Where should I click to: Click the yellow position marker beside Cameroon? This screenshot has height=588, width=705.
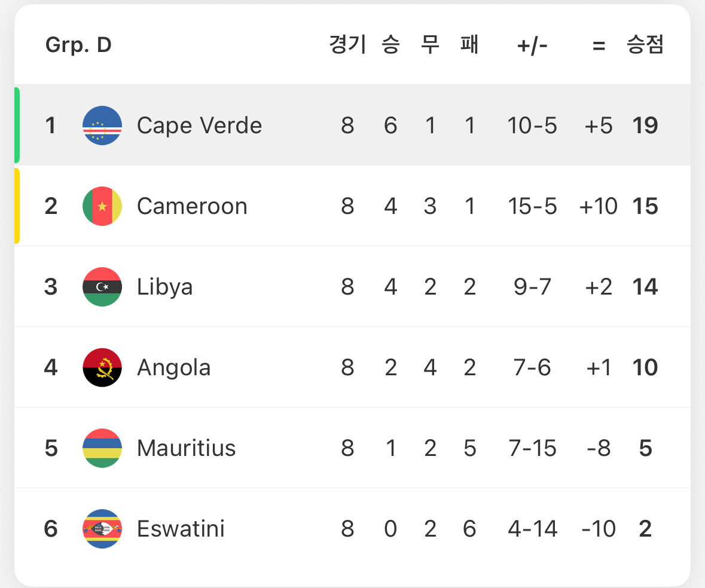(17, 206)
